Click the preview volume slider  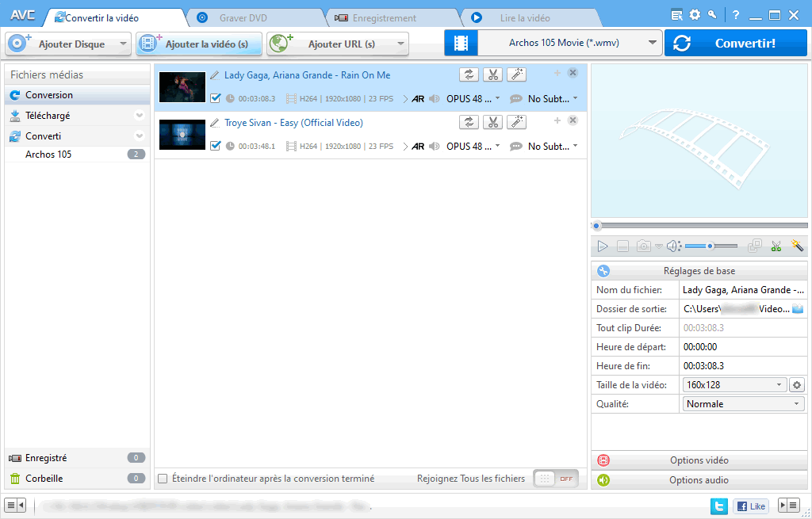(x=711, y=246)
